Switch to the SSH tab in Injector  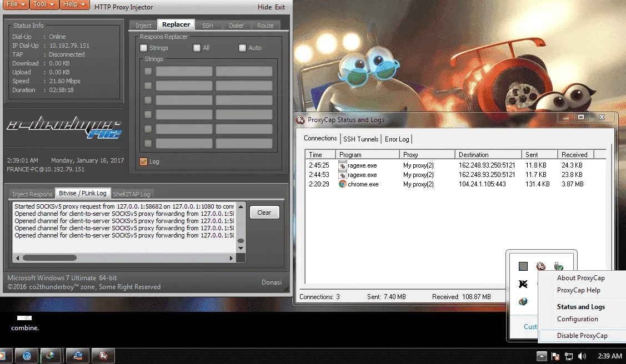coord(208,26)
